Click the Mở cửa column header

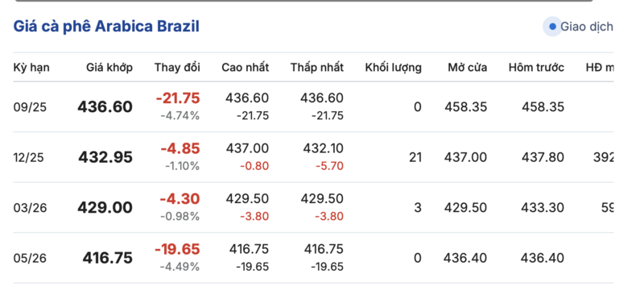click(x=468, y=68)
